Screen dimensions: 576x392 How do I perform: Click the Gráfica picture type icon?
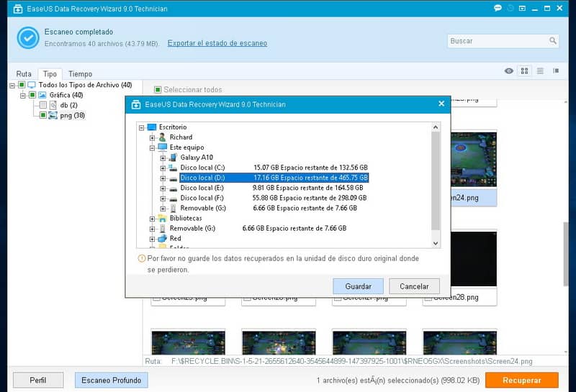(x=42, y=95)
